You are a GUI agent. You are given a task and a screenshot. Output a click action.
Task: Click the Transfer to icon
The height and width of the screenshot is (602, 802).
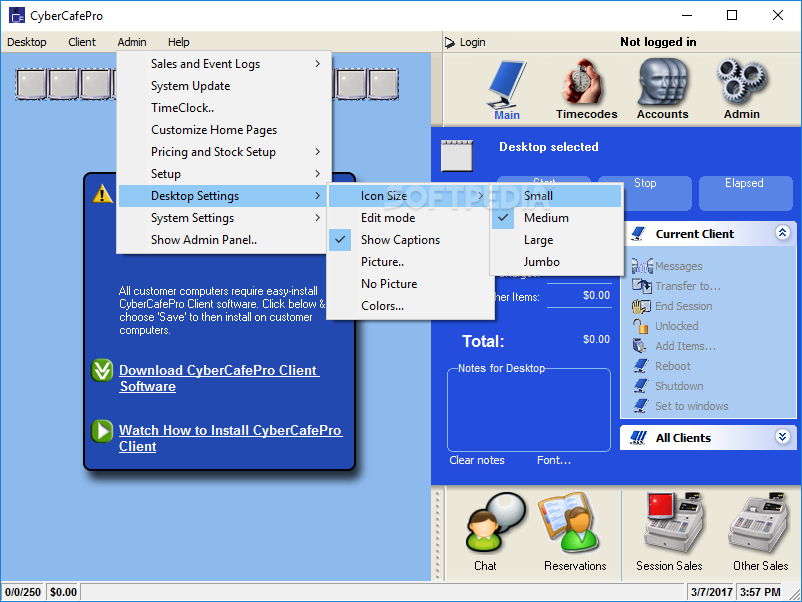tap(641, 286)
